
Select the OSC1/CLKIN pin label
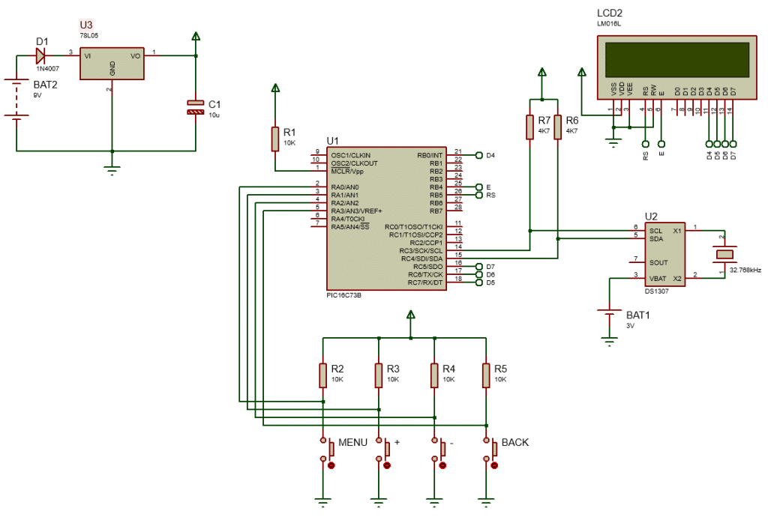351,155
